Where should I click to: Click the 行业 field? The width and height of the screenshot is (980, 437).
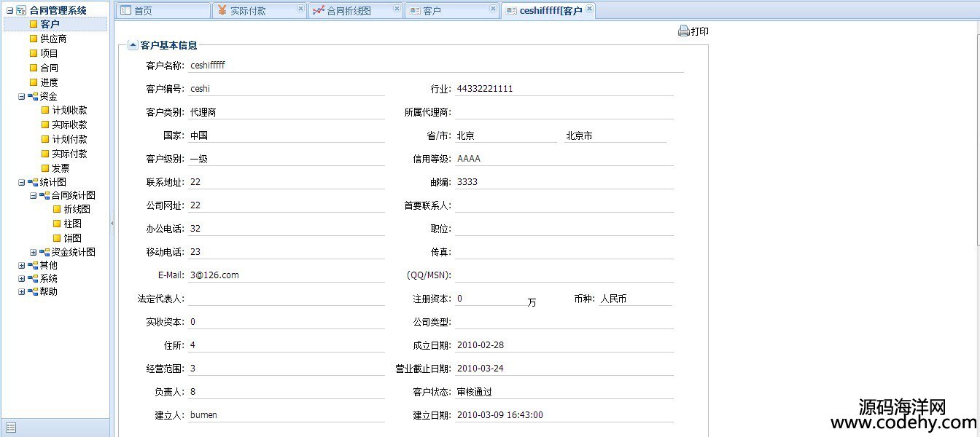click(564, 89)
